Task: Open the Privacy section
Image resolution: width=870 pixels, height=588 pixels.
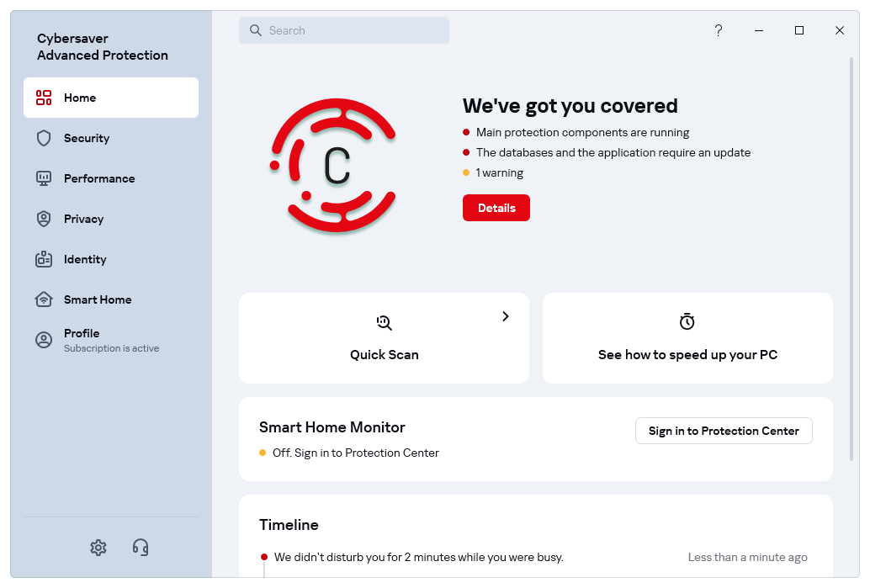Action: click(83, 219)
